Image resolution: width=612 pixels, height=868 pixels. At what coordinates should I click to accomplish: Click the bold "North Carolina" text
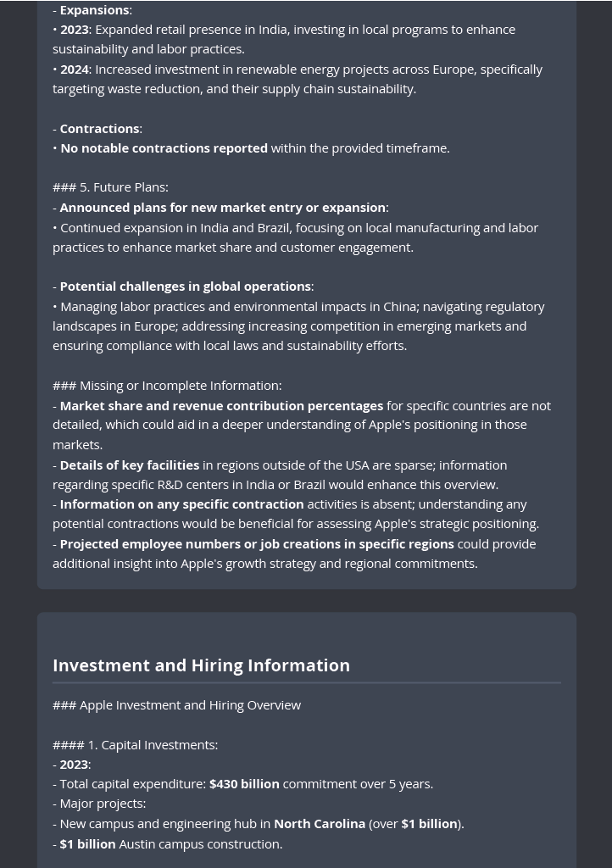320,824
